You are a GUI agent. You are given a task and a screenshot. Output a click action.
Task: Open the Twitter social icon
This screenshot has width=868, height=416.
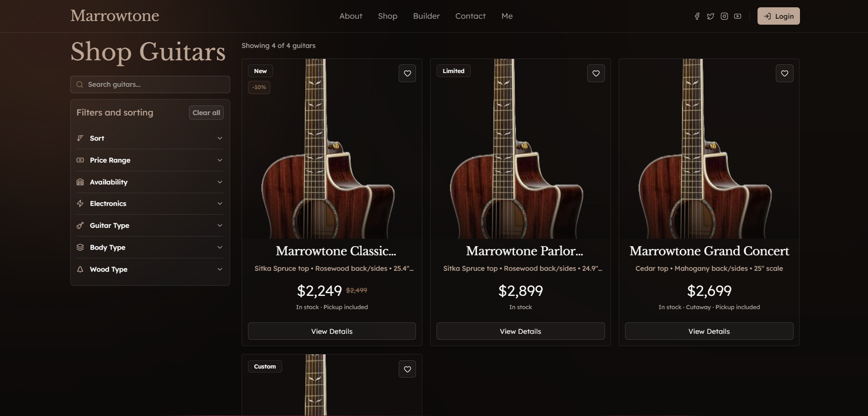710,16
